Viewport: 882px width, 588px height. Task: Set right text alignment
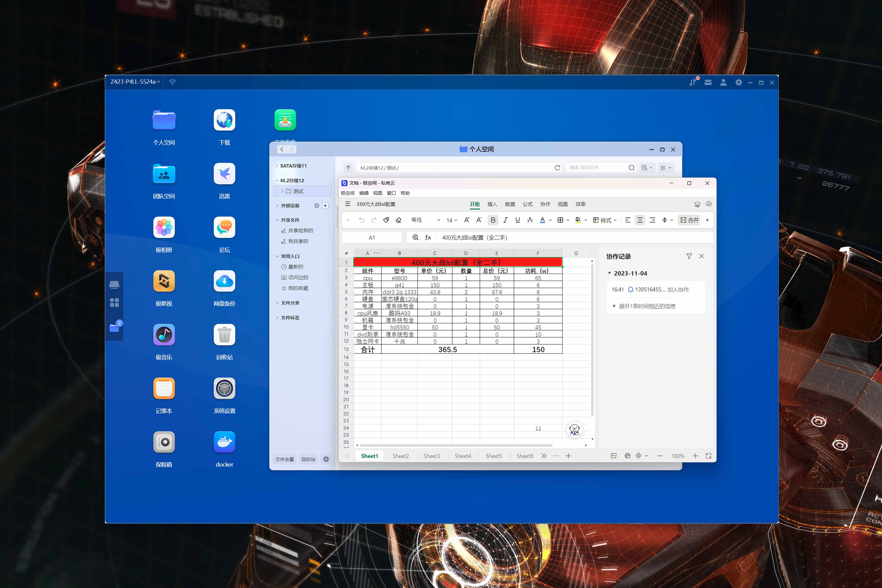pos(653,220)
